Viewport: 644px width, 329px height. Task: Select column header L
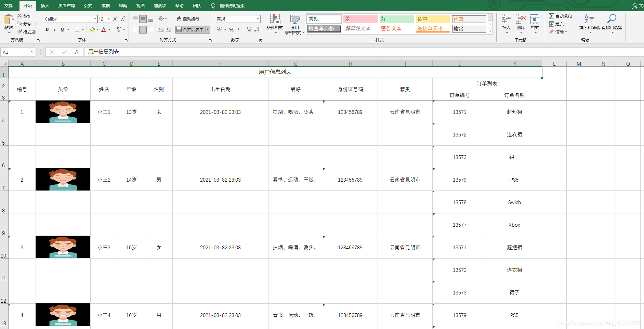(x=554, y=64)
